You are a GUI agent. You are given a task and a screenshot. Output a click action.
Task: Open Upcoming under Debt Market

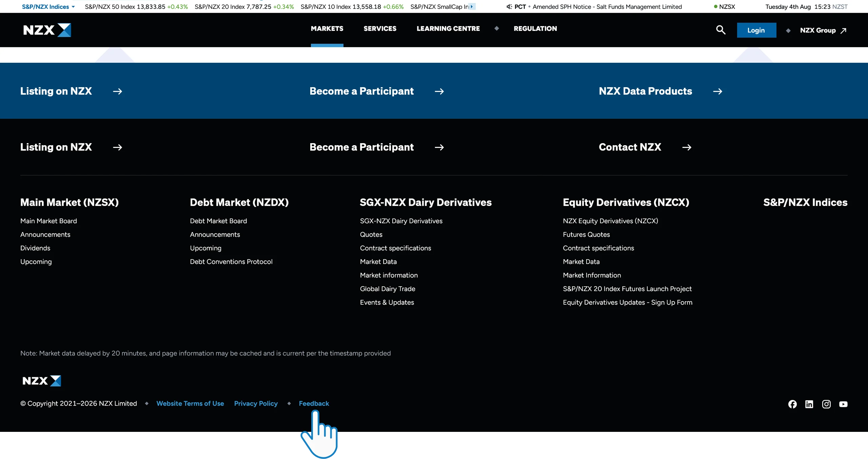(205, 248)
